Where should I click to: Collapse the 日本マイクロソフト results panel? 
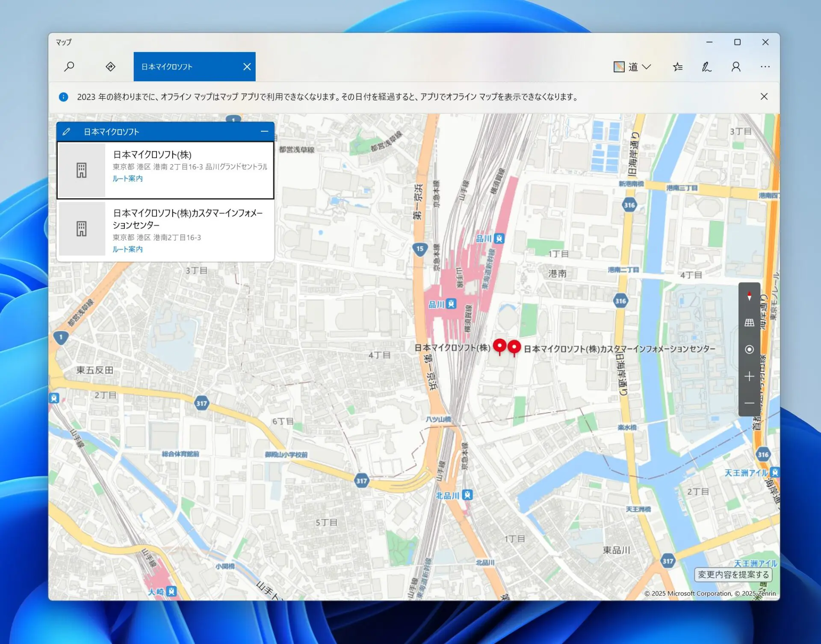tap(265, 132)
